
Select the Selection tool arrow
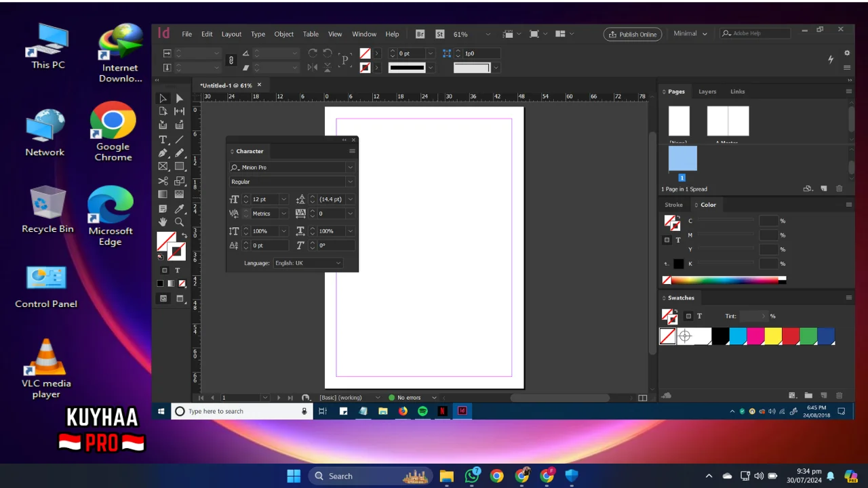(x=163, y=98)
